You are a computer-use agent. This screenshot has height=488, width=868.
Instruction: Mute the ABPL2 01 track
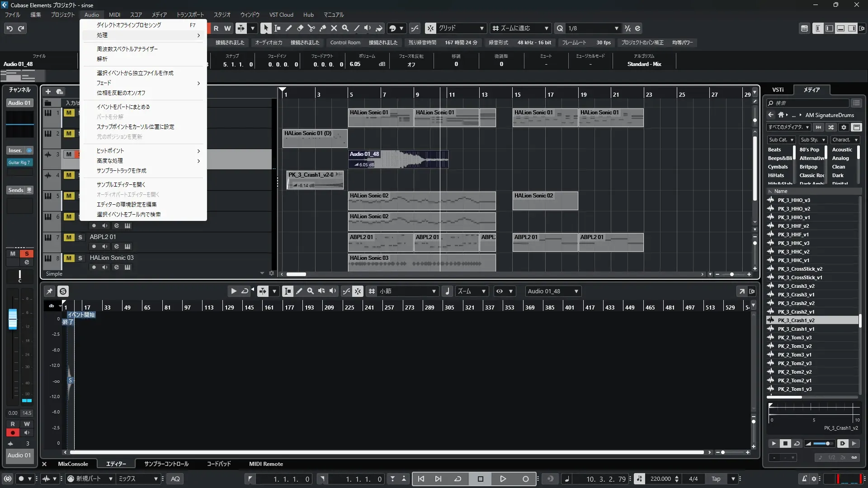69,237
